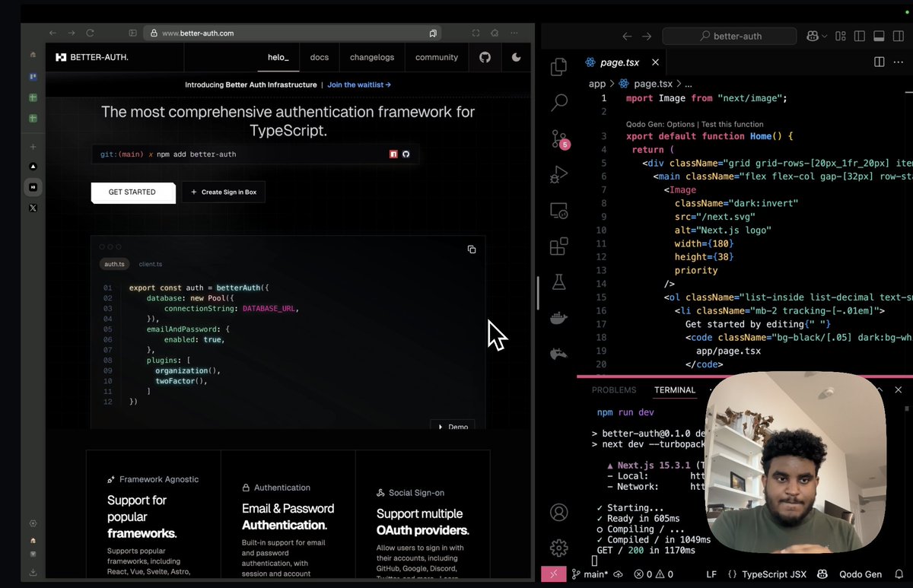
Task: Open the Manage gear menu in VS Code
Action: (558, 547)
